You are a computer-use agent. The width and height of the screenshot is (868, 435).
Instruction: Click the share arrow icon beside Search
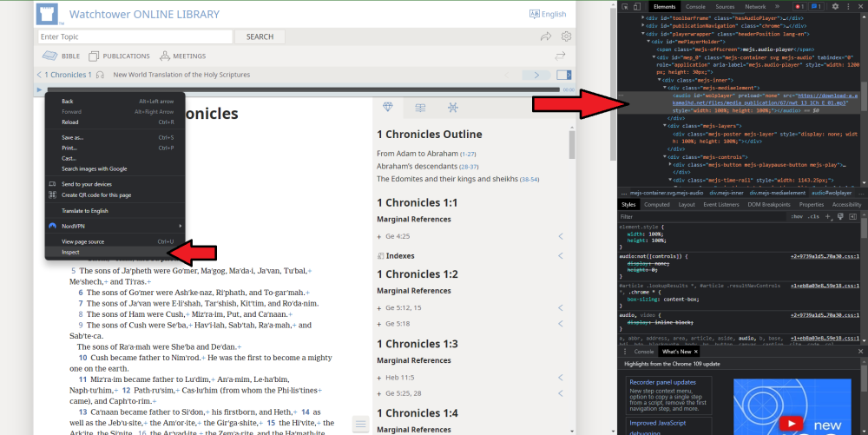546,36
